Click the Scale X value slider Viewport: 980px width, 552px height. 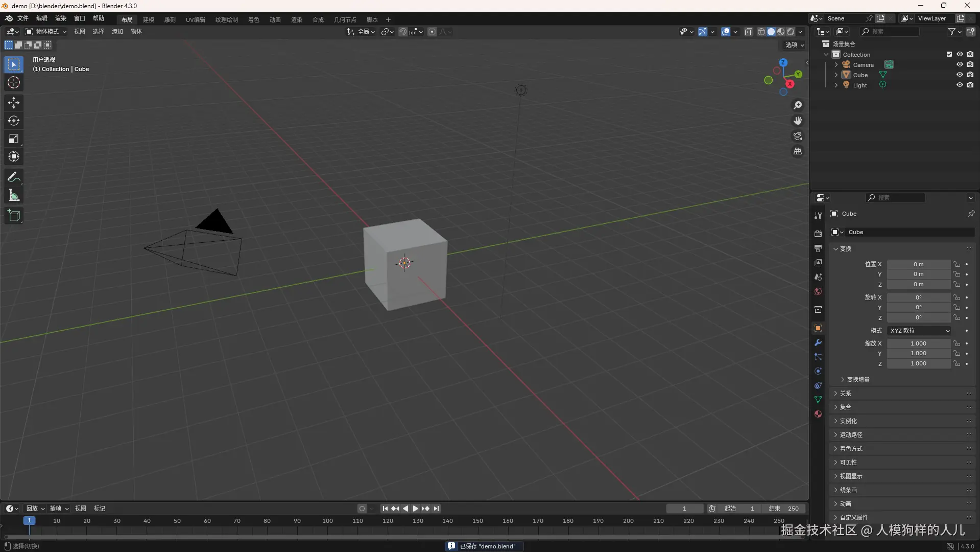[x=919, y=343]
